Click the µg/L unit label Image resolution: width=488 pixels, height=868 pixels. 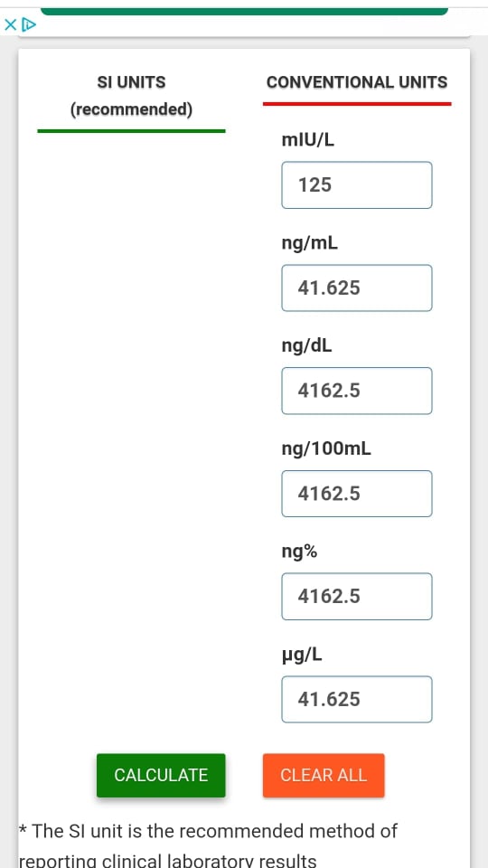[x=302, y=656]
